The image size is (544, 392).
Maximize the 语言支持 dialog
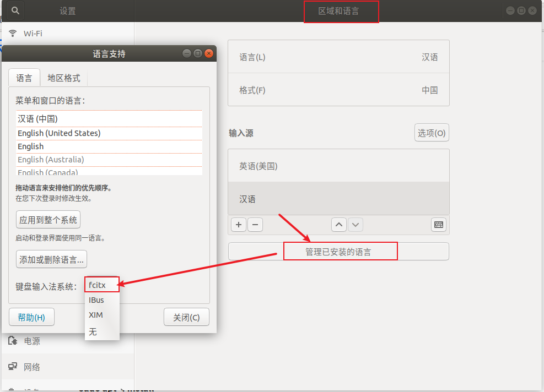[198, 53]
